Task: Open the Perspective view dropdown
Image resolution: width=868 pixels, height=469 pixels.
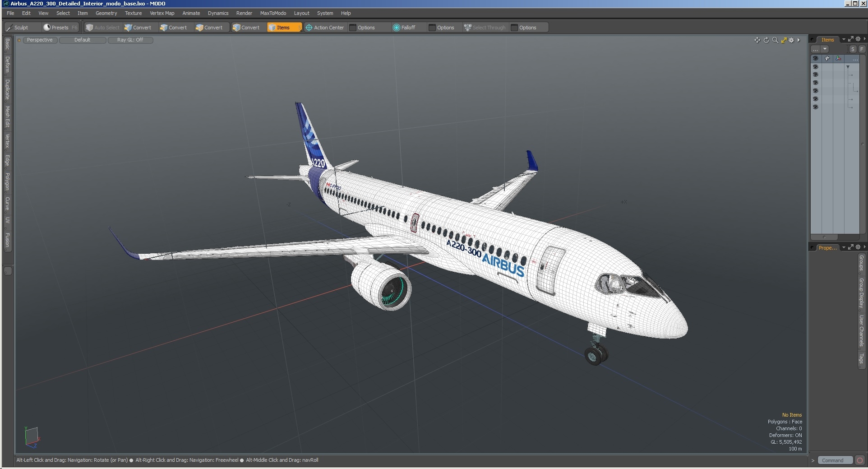Action: coord(40,40)
